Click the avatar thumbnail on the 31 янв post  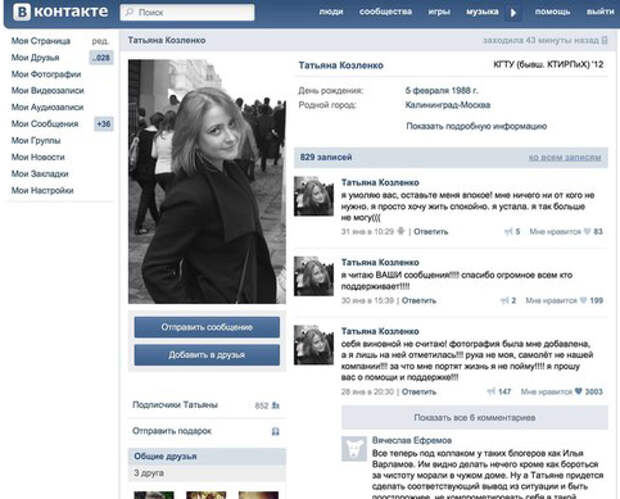pos(314,196)
